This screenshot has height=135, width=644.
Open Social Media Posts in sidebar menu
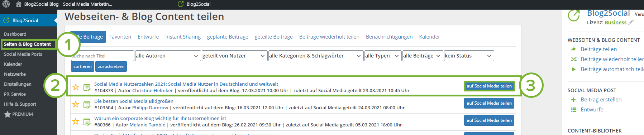23,54
